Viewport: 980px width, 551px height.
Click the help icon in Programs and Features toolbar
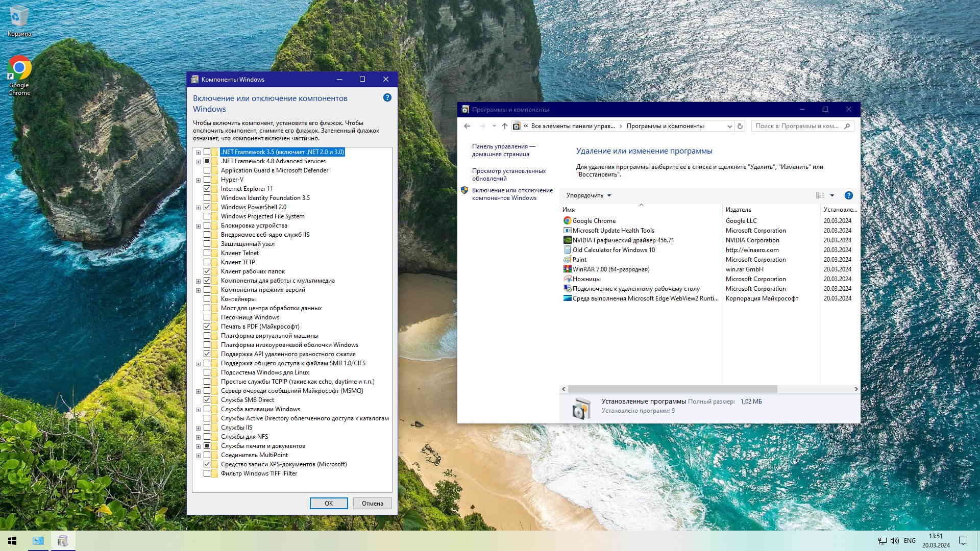tap(848, 195)
